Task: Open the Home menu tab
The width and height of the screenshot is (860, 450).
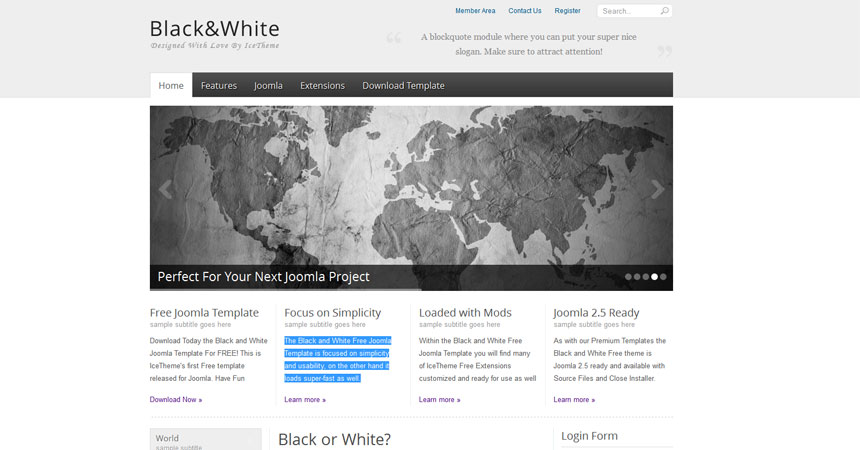Action: 171,86
